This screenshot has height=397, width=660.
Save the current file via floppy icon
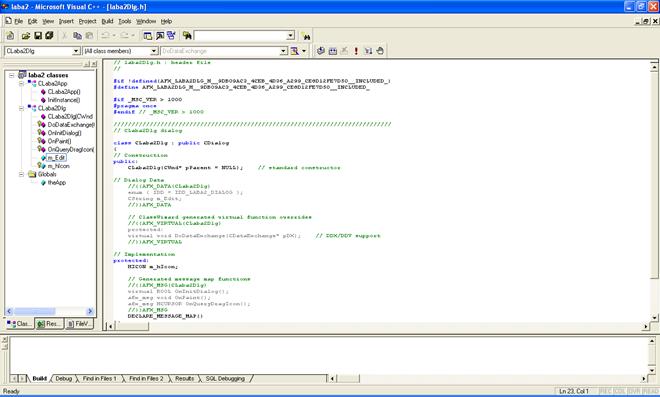[37, 36]
